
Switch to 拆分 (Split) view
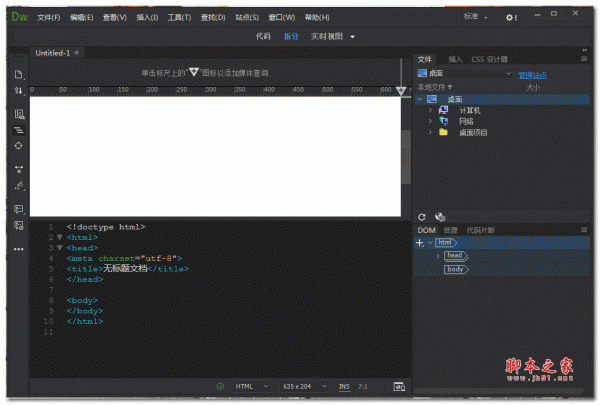291,36
